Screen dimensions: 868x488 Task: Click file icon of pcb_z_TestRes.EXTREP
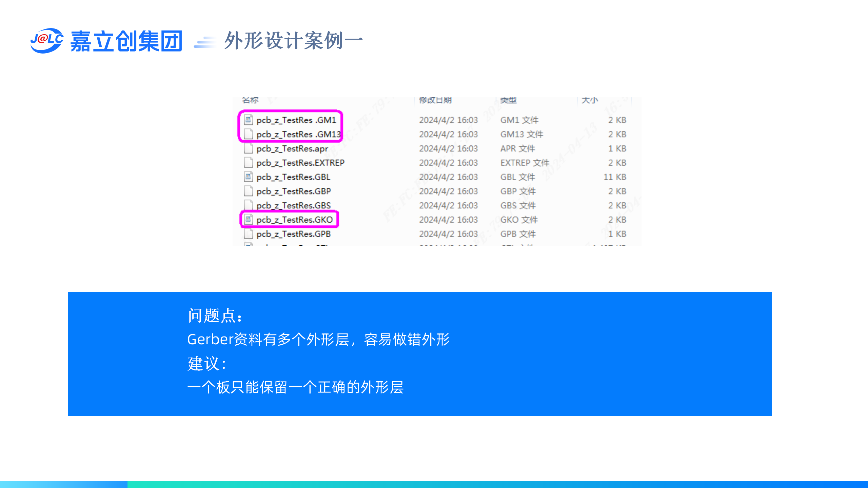pos(249,163)
